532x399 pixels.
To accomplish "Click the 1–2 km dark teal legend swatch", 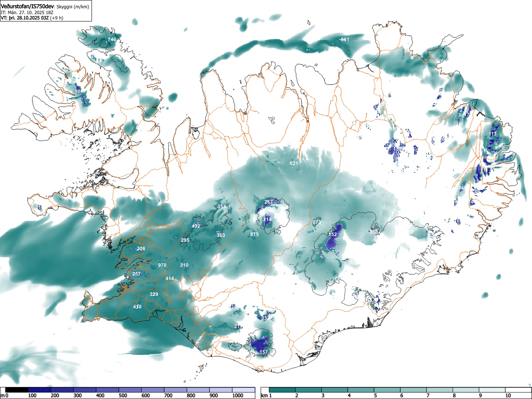I will click(x=283, y=390).
